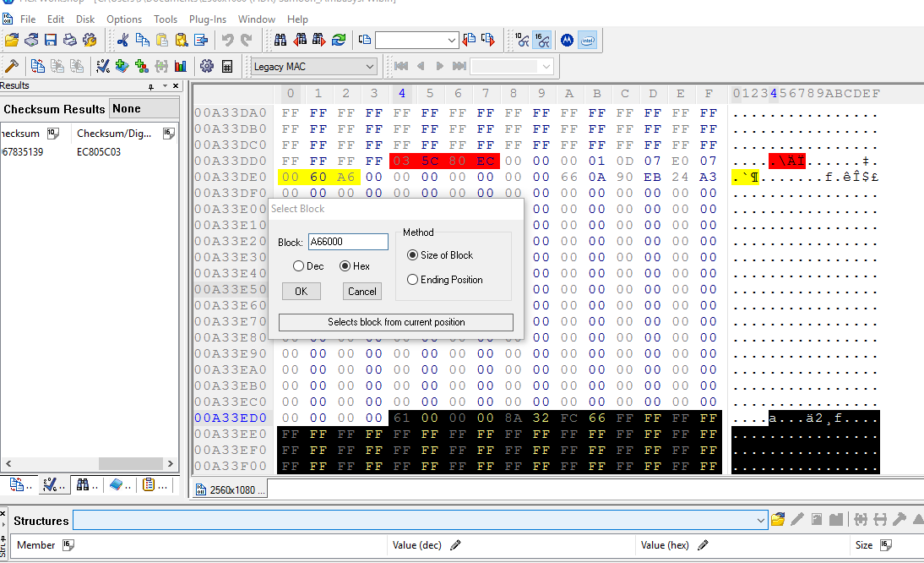The width and height of the screenshot is (924, 563).
Task: Click the bar chart statistics icon
Action: click(x=180, y=66)
